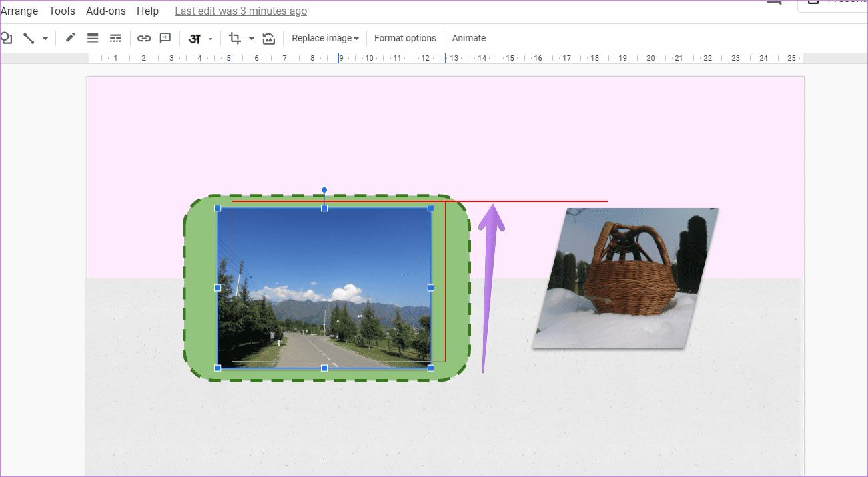Click the Format options button

coord(405,38)
